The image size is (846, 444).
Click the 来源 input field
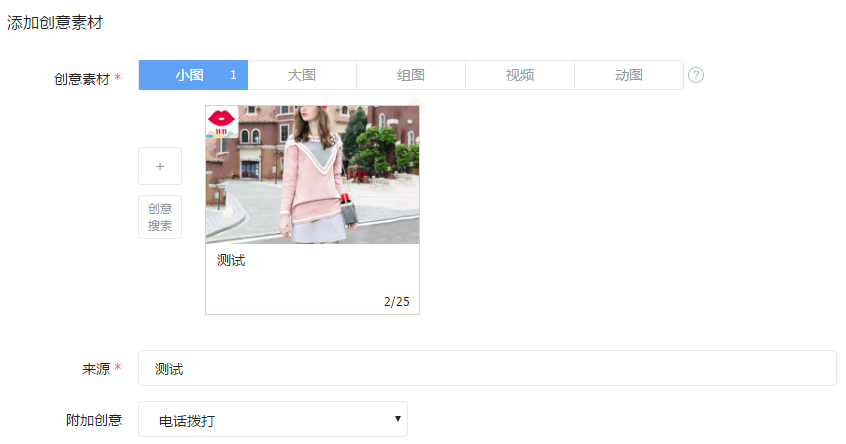pyautogui.click(x=487, y=368)
